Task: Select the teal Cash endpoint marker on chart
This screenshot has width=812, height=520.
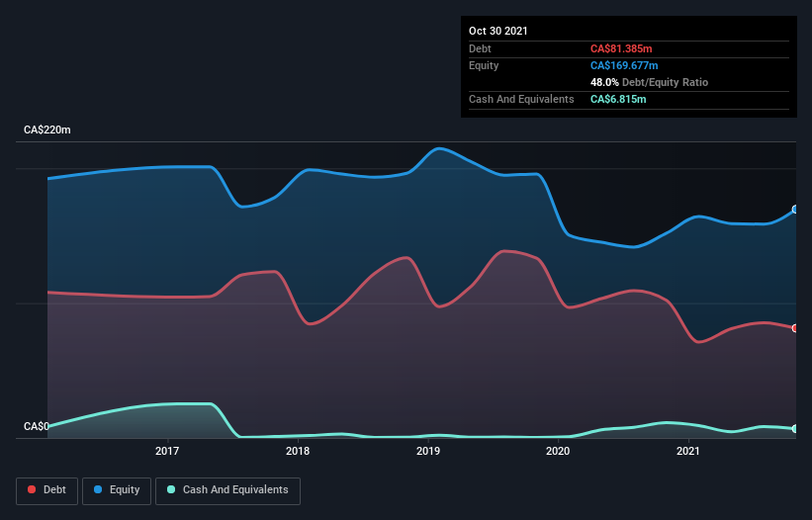Action: pyautogui.click(x=795, y=429)
